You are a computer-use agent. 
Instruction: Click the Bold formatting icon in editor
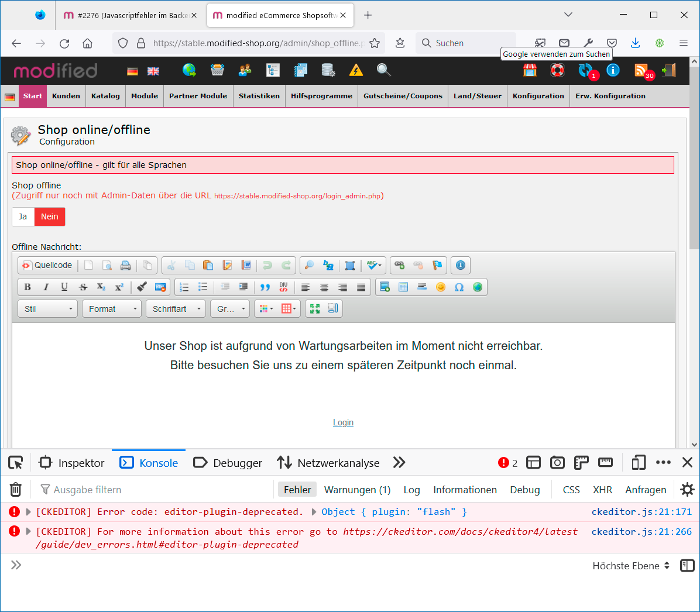pyautogui.click(x=28, y=287)
